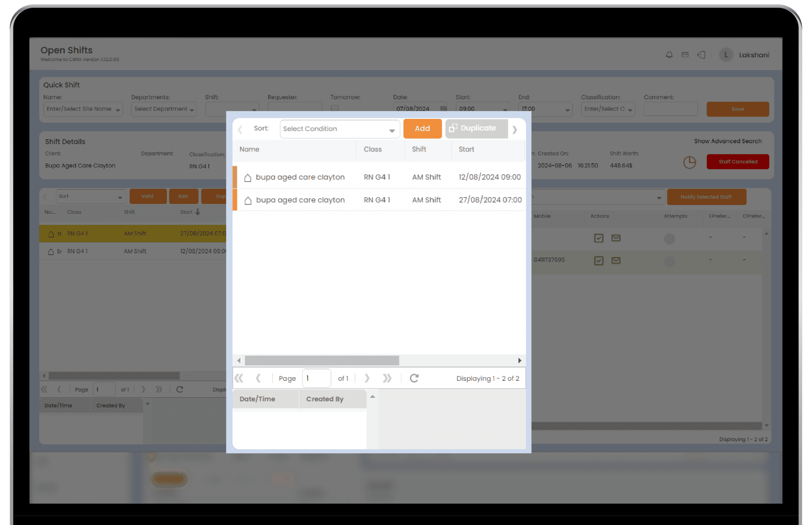Click the popup Created By column header
The height and width of the screenshot is (525, 812).
[332, 399]
